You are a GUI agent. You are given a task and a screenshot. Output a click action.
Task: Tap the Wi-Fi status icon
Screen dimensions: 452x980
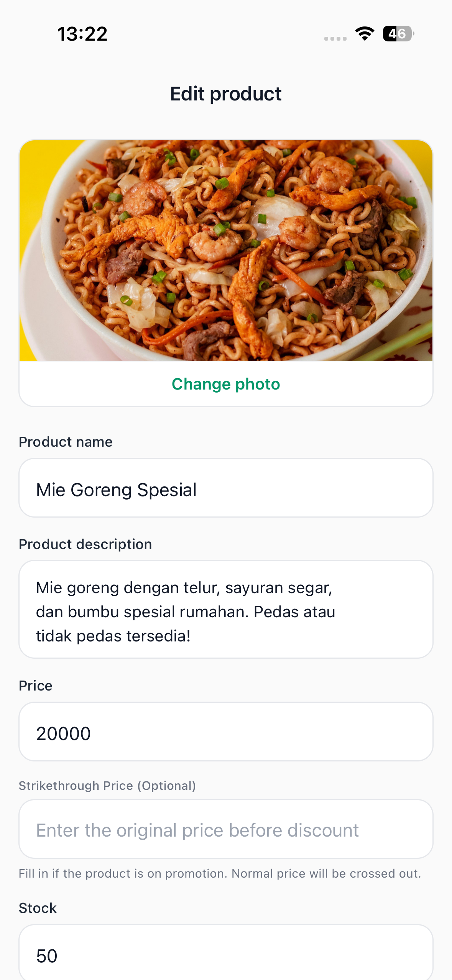365,34
